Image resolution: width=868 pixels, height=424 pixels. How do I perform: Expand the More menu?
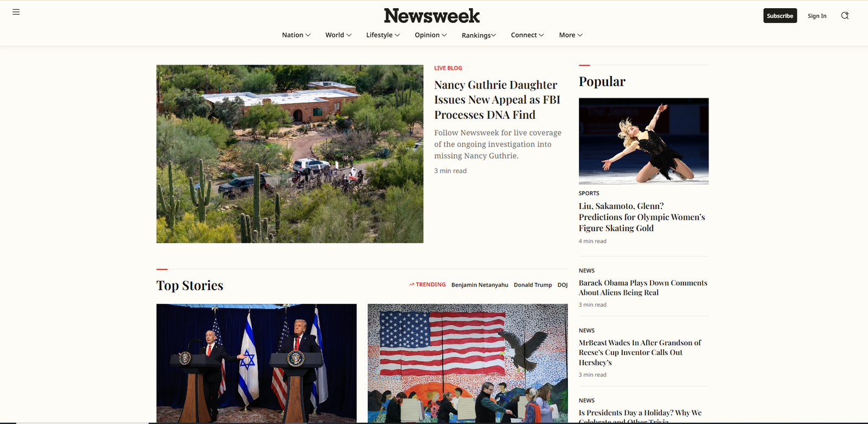[571, 35]
